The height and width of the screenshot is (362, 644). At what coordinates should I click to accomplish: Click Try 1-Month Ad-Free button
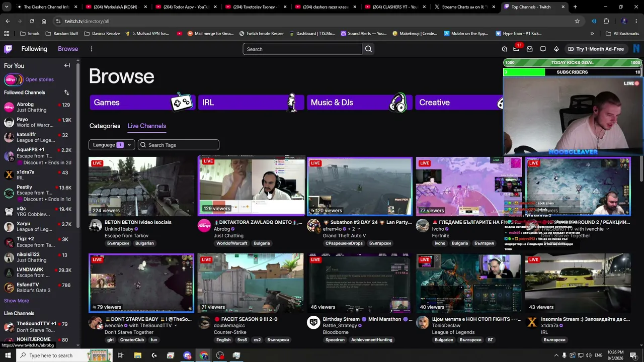click(x=596, y=49)
